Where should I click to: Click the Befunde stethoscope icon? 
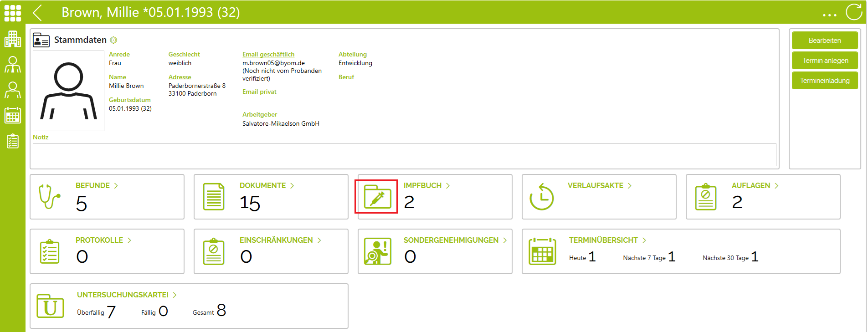(49, 197)
